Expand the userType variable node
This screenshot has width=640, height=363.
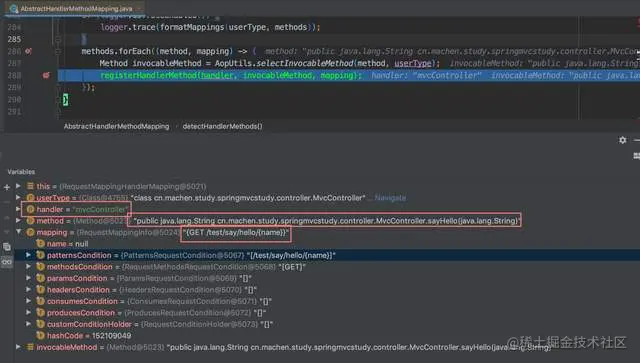[x=18, y=197]
